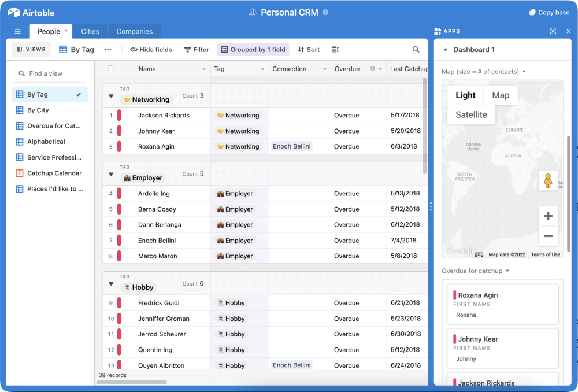
Task: Open the Johnny Kear overdue card
Action: (502, 347)
